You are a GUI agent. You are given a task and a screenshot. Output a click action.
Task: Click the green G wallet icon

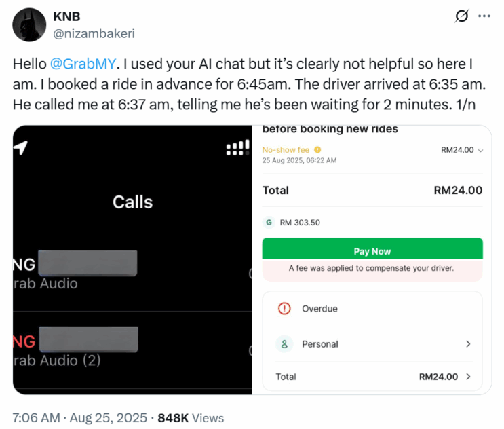tap(269, 222)
